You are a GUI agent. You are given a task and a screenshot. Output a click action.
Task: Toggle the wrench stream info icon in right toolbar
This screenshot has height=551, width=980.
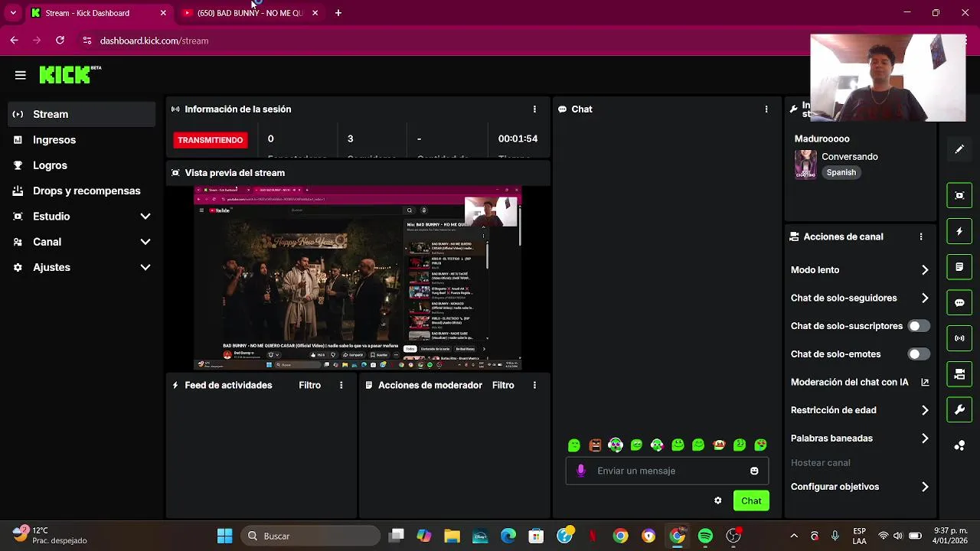click(x=959, y=410)
